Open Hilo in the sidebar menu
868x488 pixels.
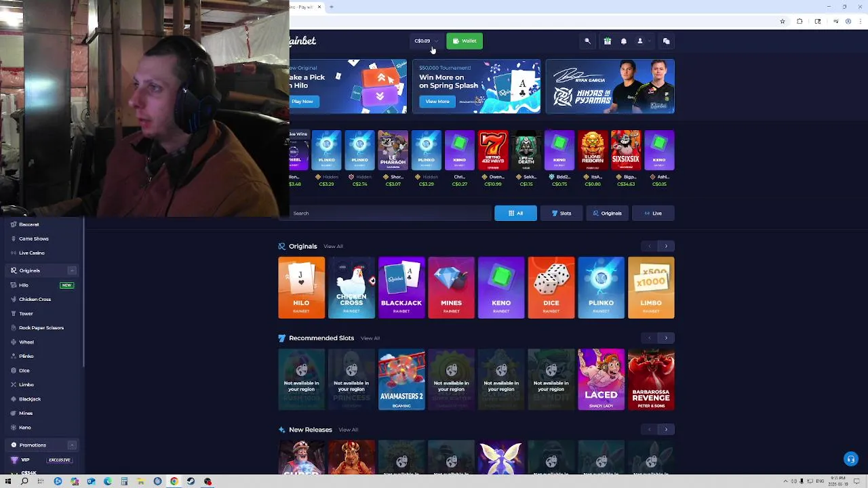point(24,285)
